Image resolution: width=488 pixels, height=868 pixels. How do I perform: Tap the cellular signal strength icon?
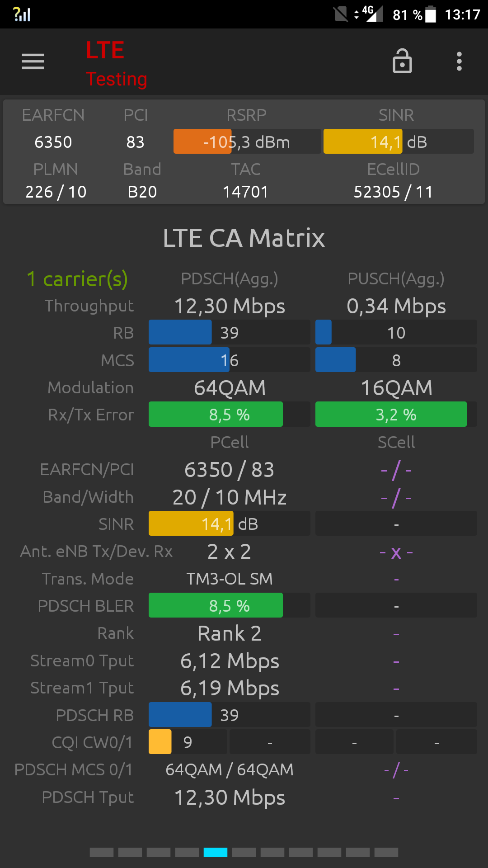22,14
